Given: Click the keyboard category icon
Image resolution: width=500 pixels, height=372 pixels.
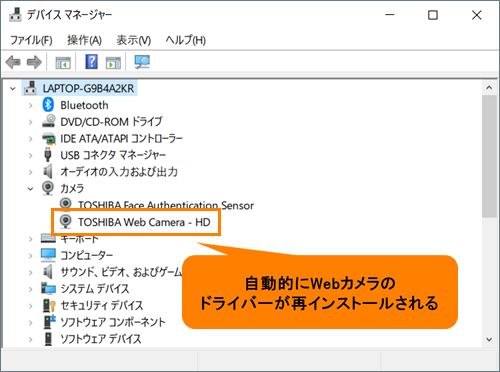Looking at the screenshot, I should (x=49, y=238).
